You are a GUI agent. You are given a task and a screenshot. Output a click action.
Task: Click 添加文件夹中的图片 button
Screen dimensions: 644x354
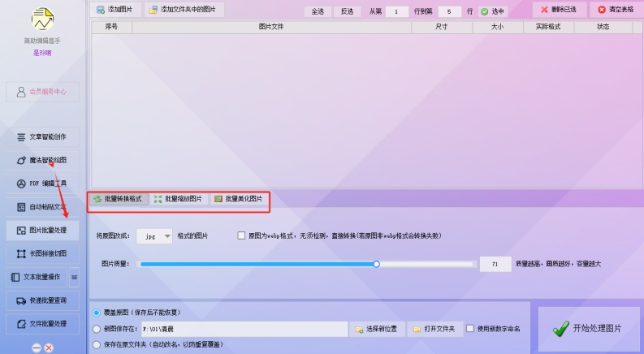click(x=184, y=10)
